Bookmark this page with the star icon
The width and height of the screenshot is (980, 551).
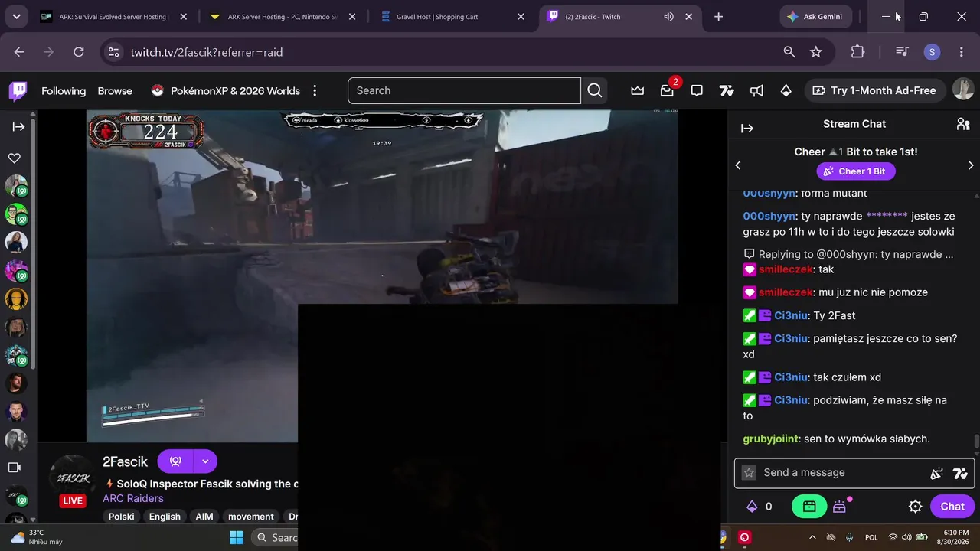(x=816, y=52)
